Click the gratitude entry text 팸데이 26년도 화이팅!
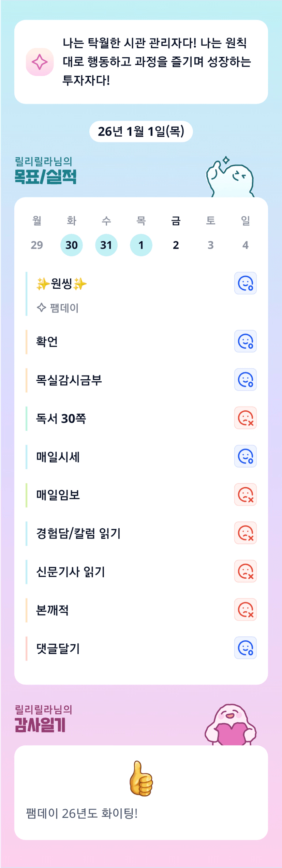Image resolution: width=282 pixels, height=868 pixels. (82, 813)
